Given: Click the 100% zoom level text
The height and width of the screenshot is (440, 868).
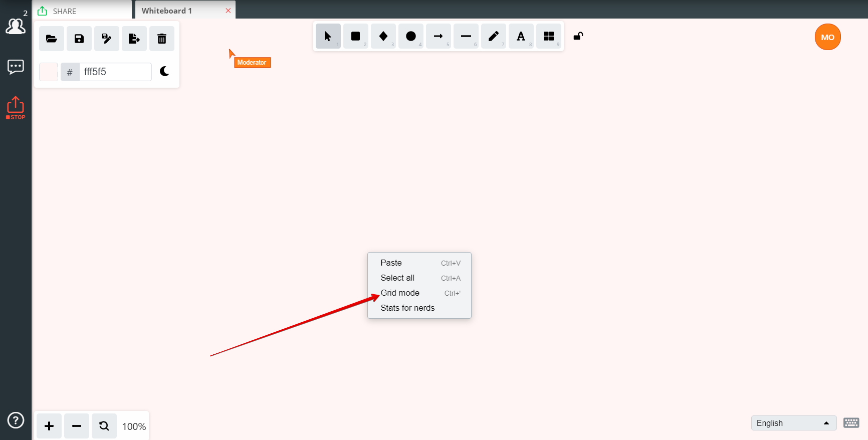Looking at the screenshot, I should (134, 426).
